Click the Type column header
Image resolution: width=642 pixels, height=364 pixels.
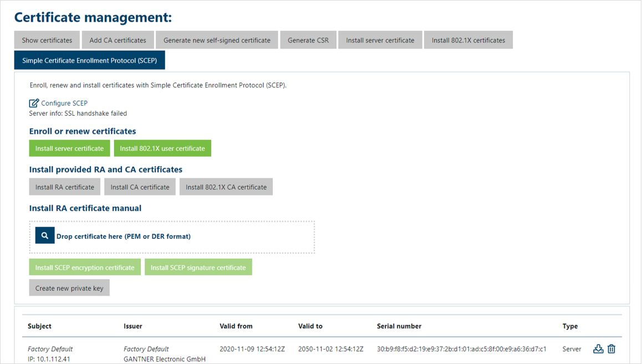570,326
